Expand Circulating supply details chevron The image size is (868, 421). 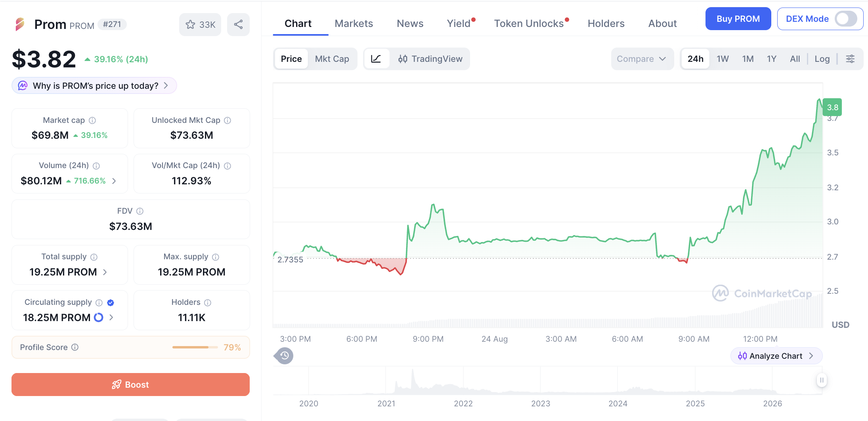click(x=111, y=318)
